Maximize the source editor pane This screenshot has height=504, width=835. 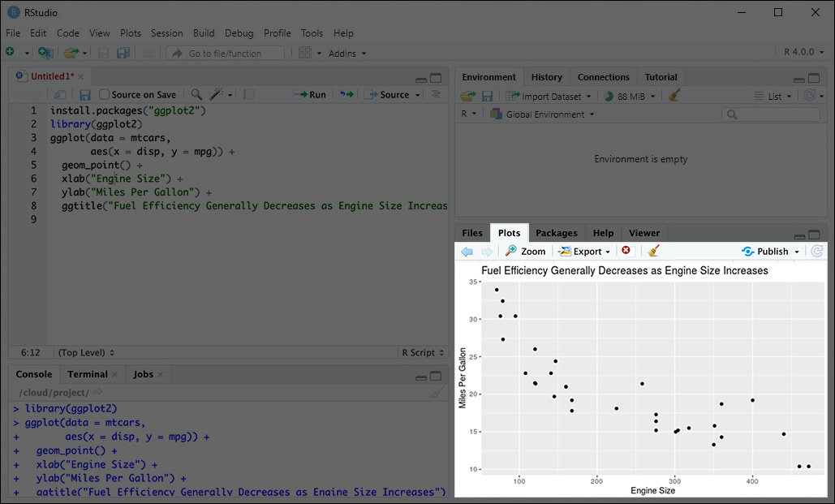tap(436, 78)
